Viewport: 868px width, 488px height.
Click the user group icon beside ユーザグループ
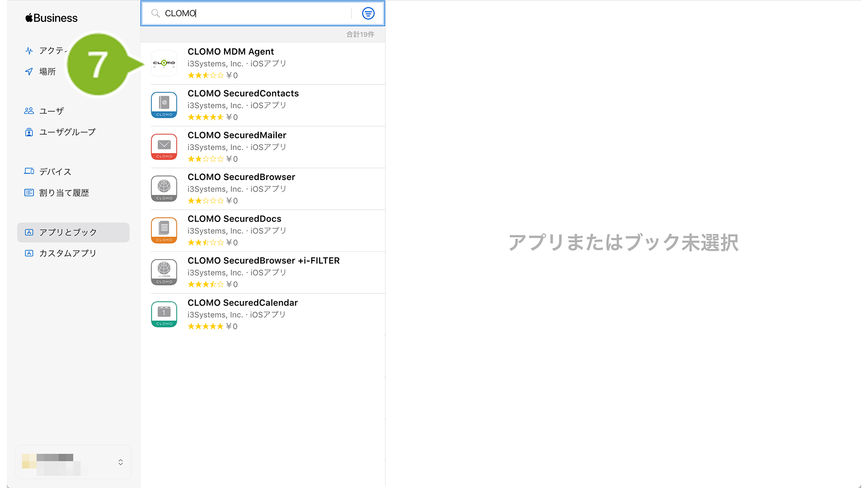click(x=29, y=132)
